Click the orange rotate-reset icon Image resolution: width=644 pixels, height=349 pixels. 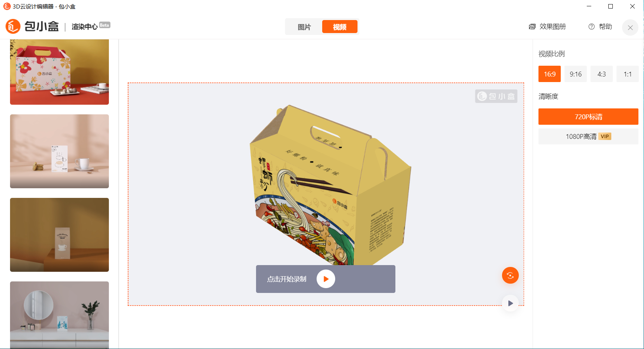pyautogui.click(x=510, y=275)
